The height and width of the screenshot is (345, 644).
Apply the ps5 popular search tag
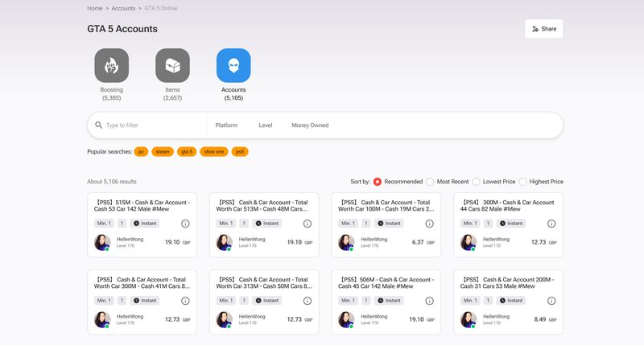(240, 152)
